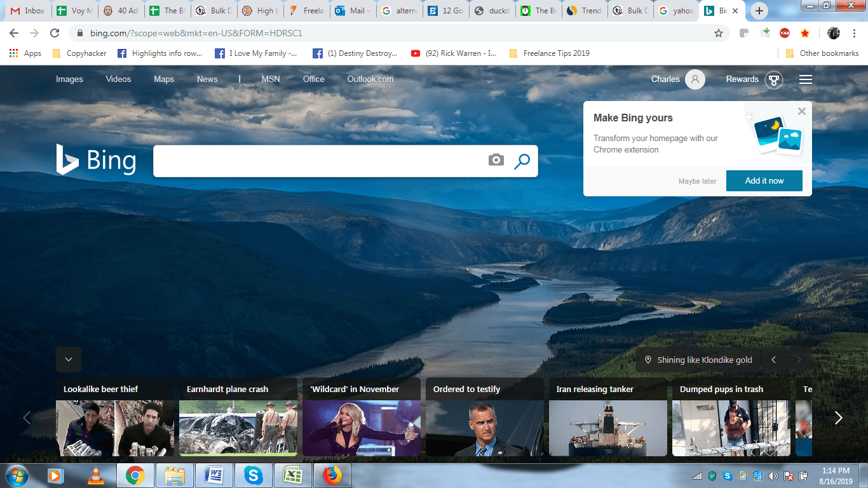Open the Apps bookmark shortcut

coord(25,53)
